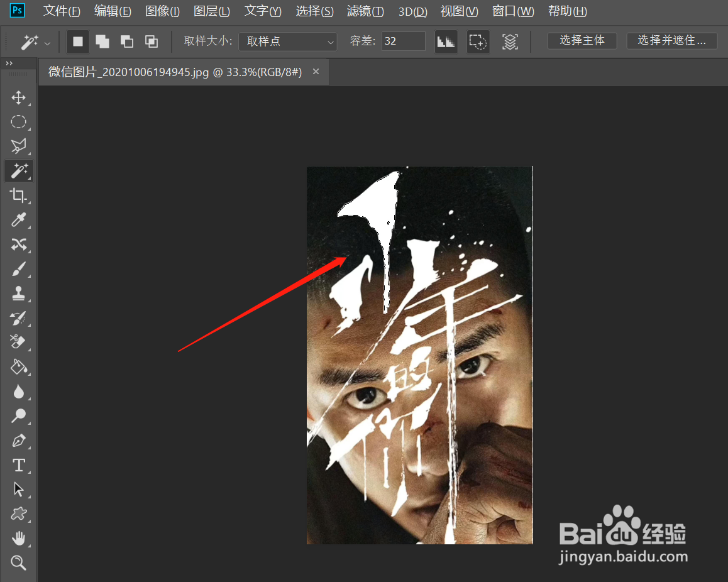
Task: Select the Clone Stamp tool
Action: click(19, 294)
